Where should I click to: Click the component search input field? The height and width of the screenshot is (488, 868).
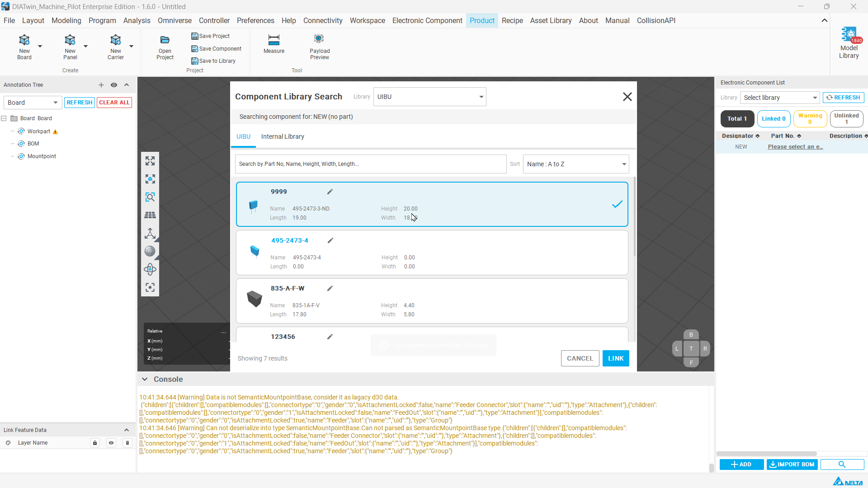371,164
